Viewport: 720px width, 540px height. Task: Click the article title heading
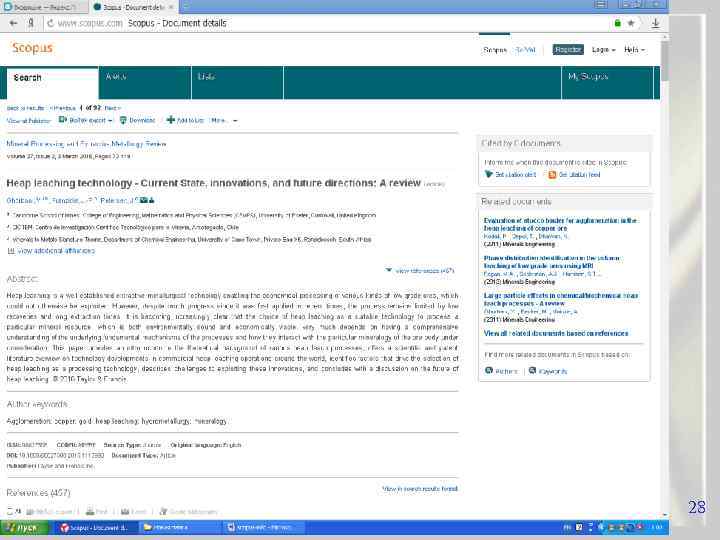[214, 183]
